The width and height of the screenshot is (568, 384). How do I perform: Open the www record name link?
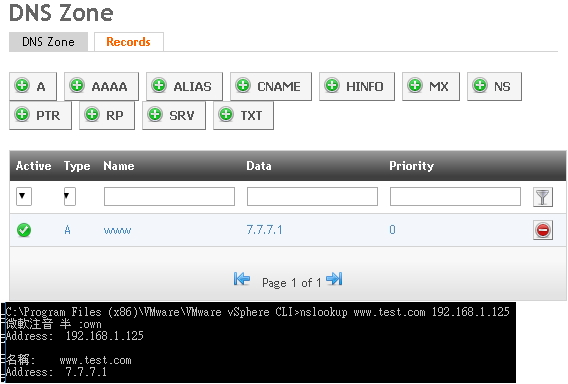(117, 230)
